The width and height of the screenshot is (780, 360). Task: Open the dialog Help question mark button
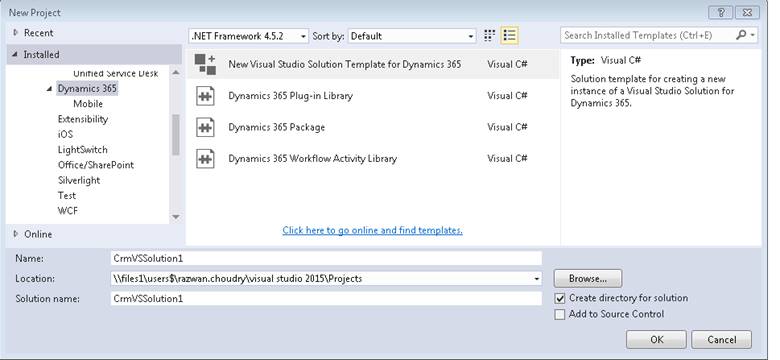click(721, 13)
